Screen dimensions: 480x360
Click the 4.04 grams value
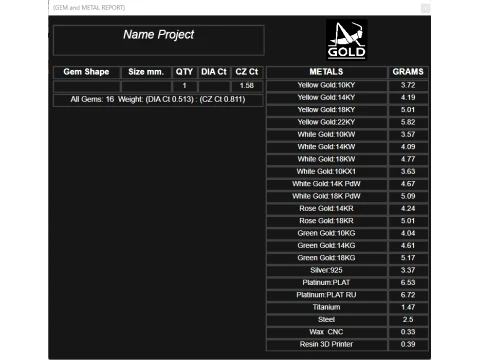tap(408, 233)
